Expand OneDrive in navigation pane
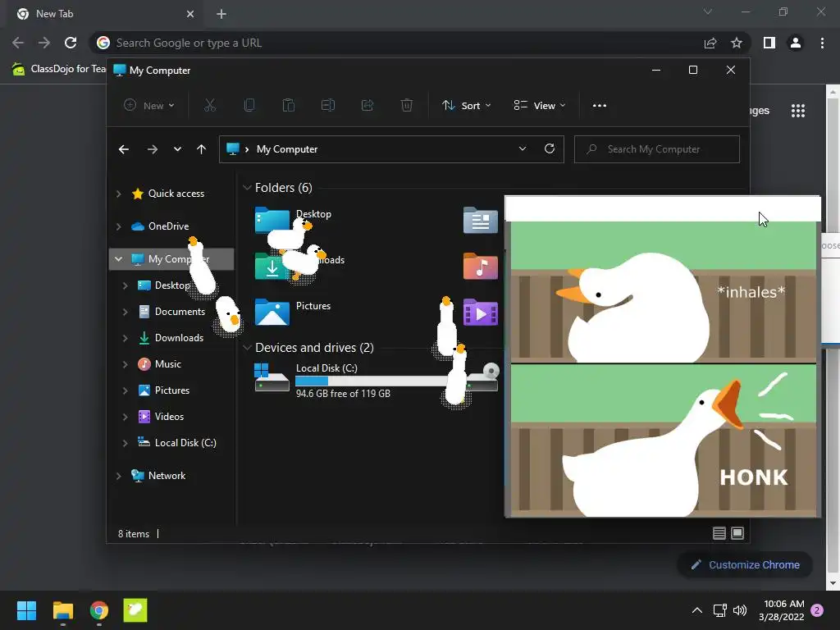The width and height of the screenshot is (840, 630). [x=118, y=226]
